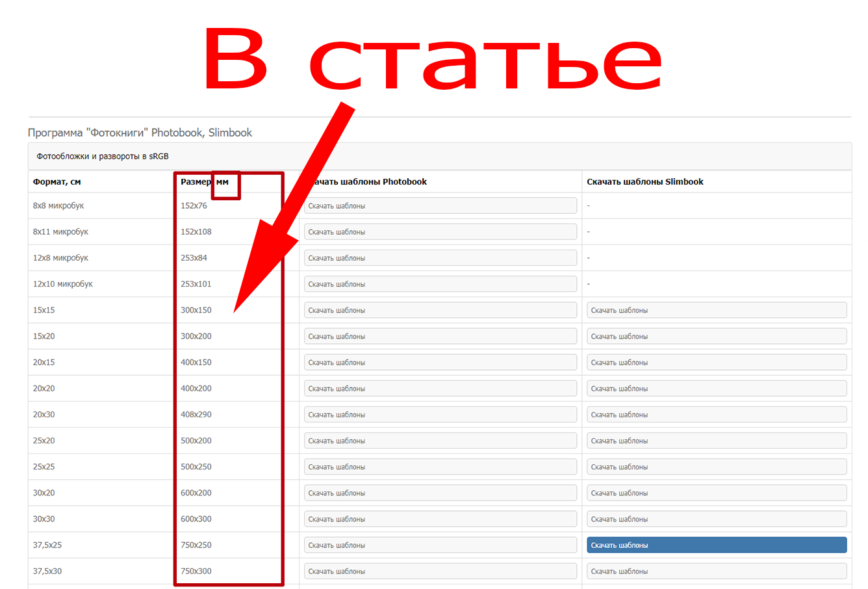Download Photobook templates for 30x20 format

click(440, 493)
